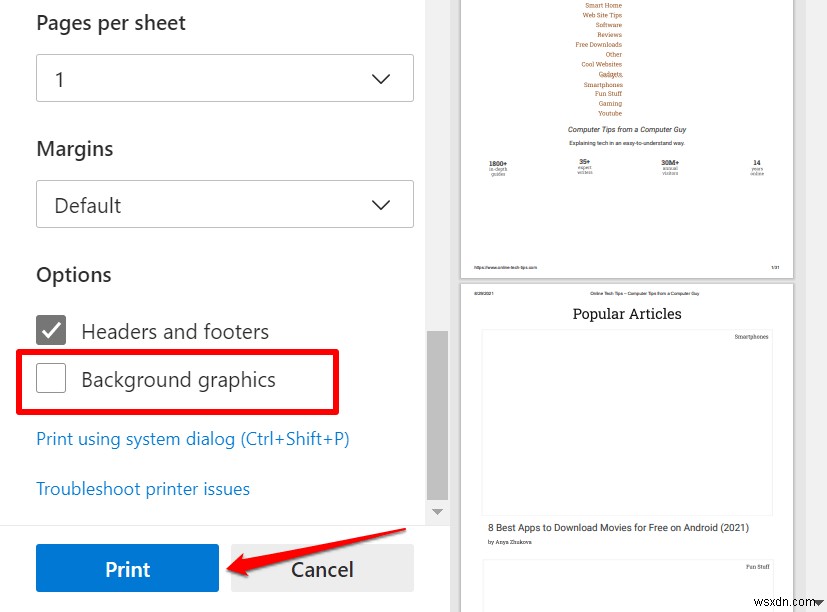Click the Gaming link in the preview
The height and width of the screenshot is (612, 827).
pyautogui.click(x=610, y=103)
